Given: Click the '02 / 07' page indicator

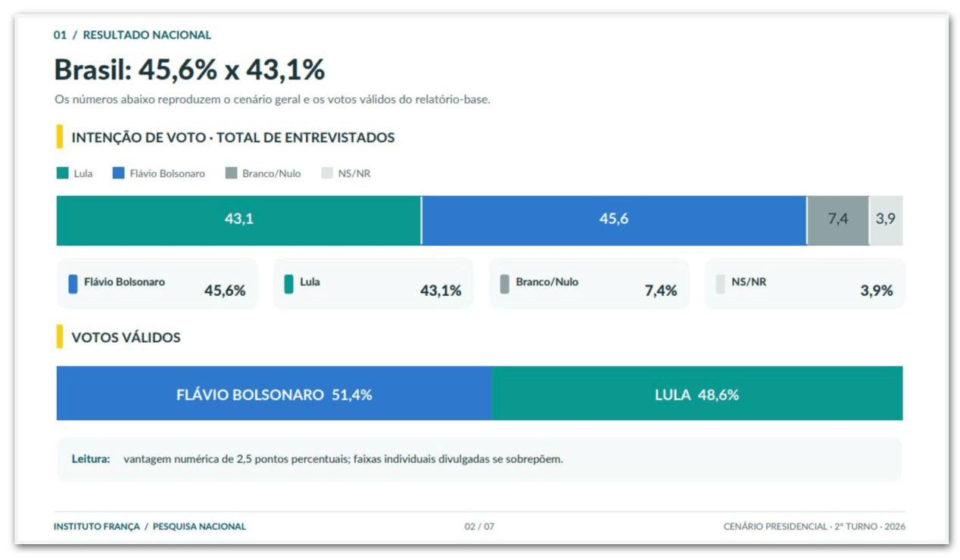Looking at the screenshot, I should 479,527.
